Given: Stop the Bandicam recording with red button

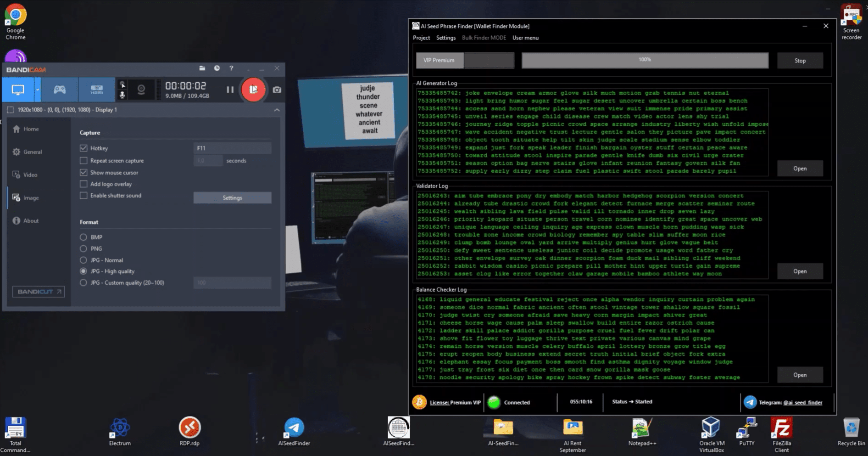Looking at the screenshot, I should coord(253,90).
